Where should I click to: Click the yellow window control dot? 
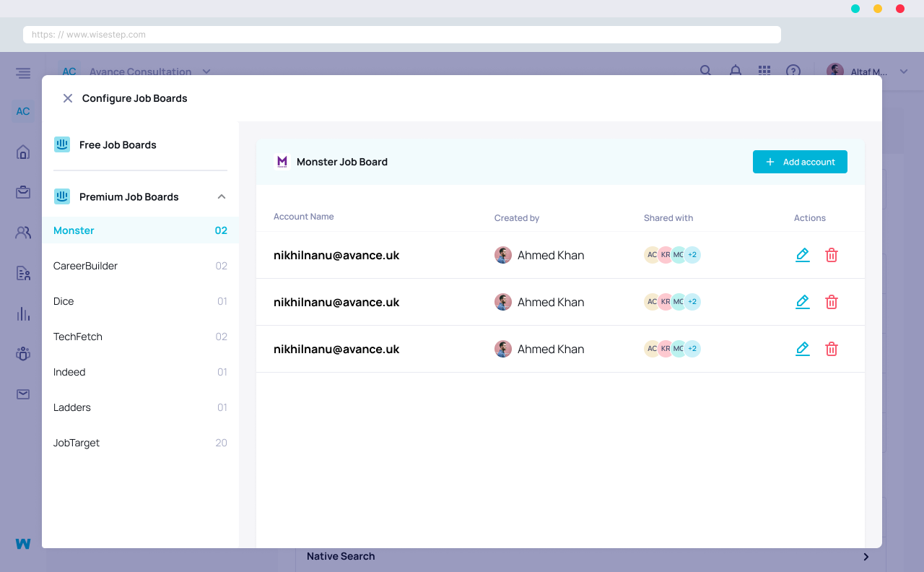click(878, 9)
